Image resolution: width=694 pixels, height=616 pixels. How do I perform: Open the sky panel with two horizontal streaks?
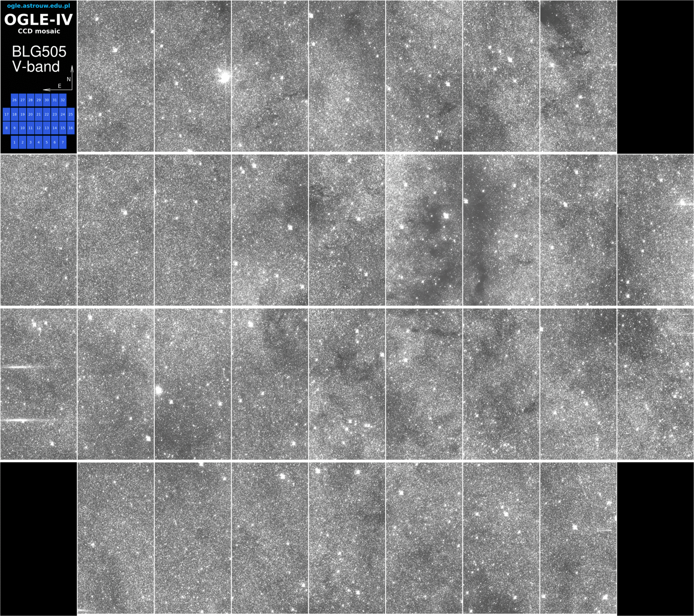(39, 384)
